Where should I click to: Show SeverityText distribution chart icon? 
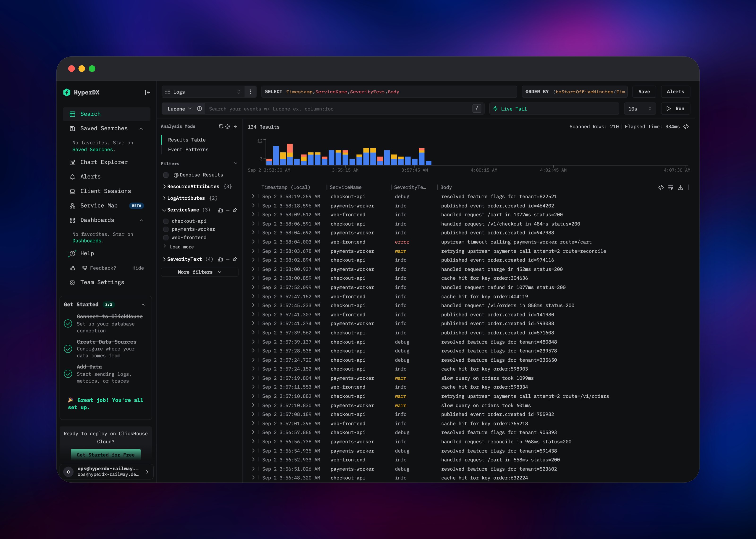tap(220, 259)
